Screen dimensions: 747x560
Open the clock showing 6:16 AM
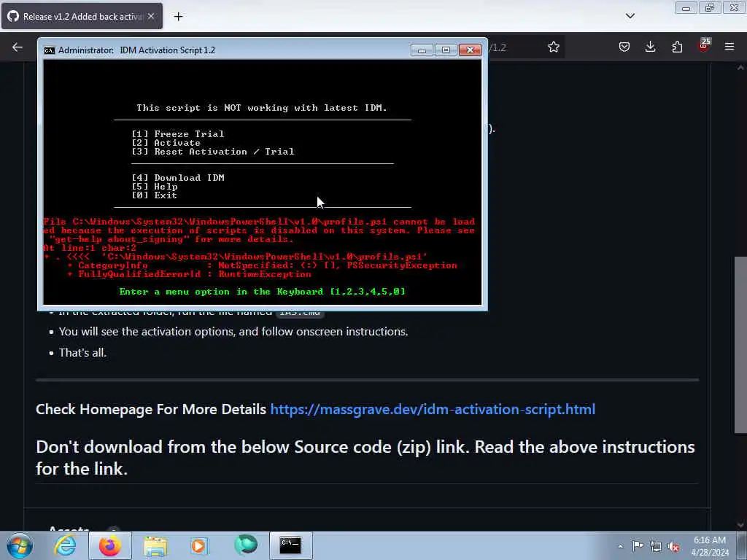pos(710,545)
